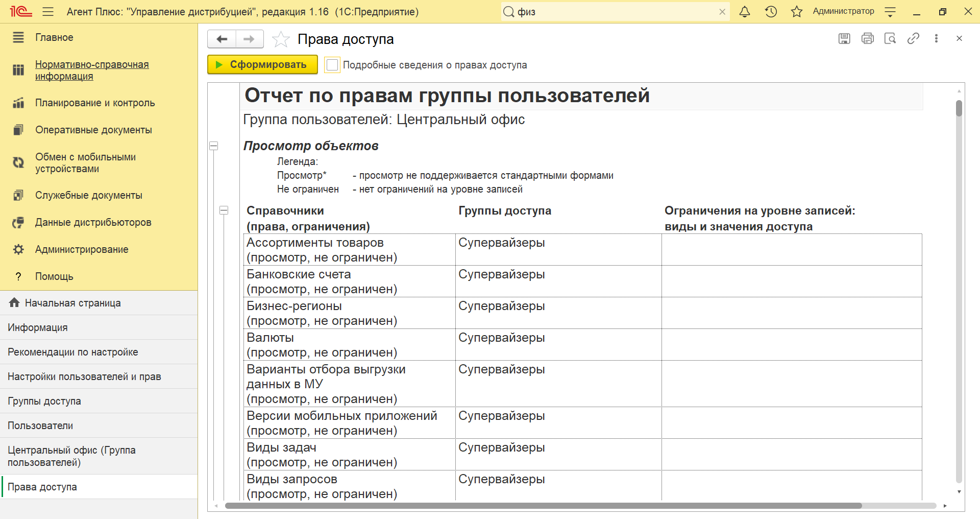Select the Права доступа open-window tab

point(99,487)
